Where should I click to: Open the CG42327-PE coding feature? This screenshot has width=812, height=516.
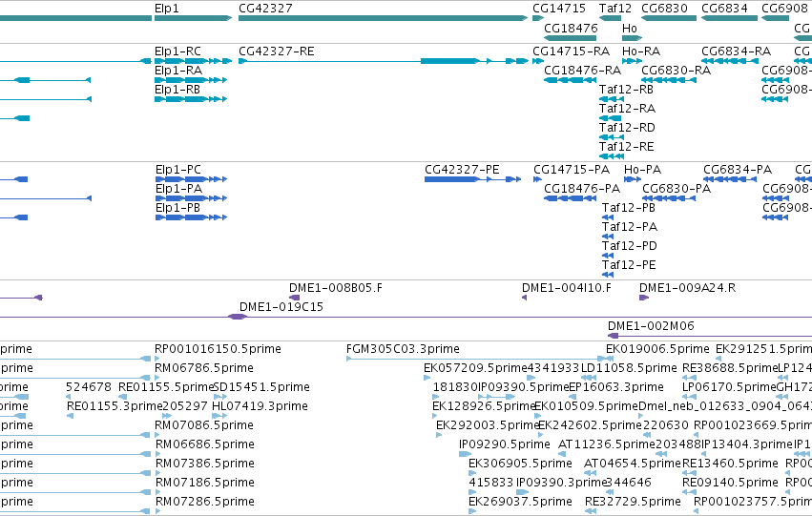click(473, 179)
